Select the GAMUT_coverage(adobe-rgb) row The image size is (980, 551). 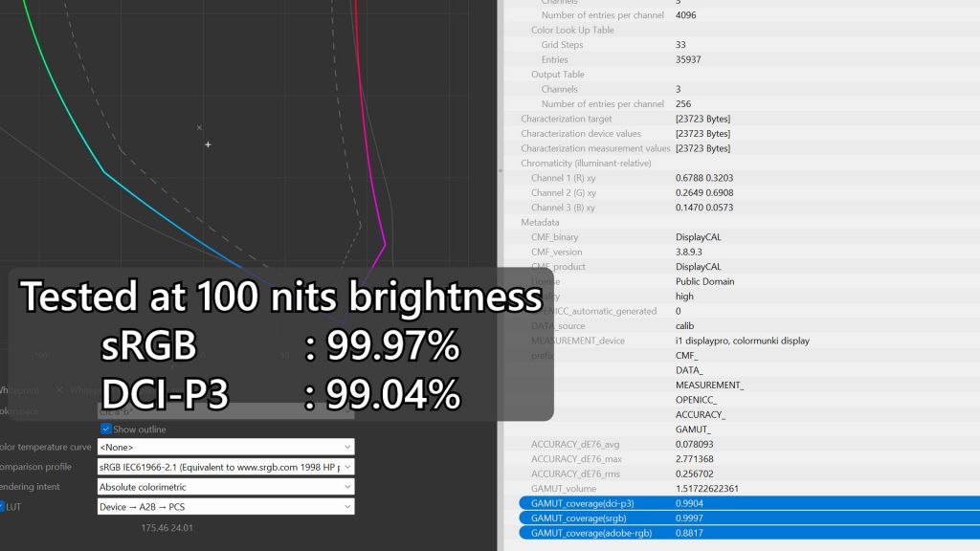pos(749,533)
